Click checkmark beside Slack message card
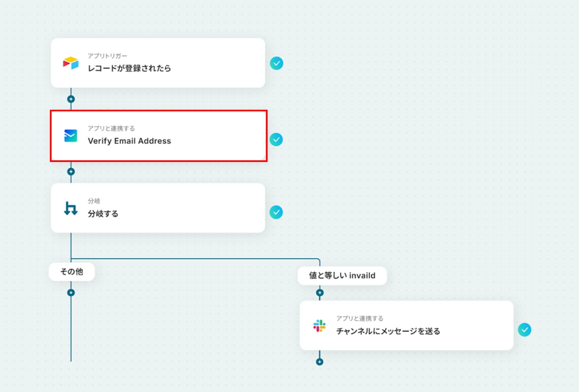Viewport: 579px width, 392px height. (525, 330)
